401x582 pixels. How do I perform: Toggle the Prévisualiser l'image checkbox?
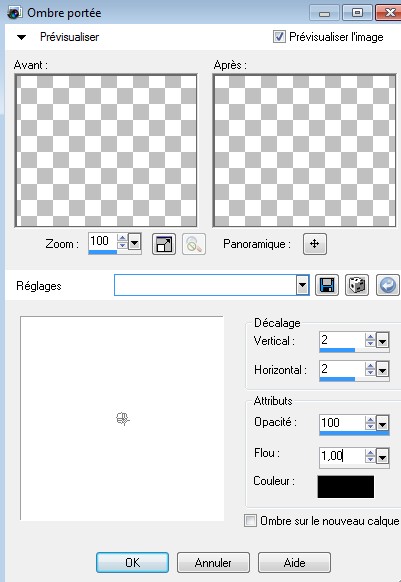coord(279,37)
